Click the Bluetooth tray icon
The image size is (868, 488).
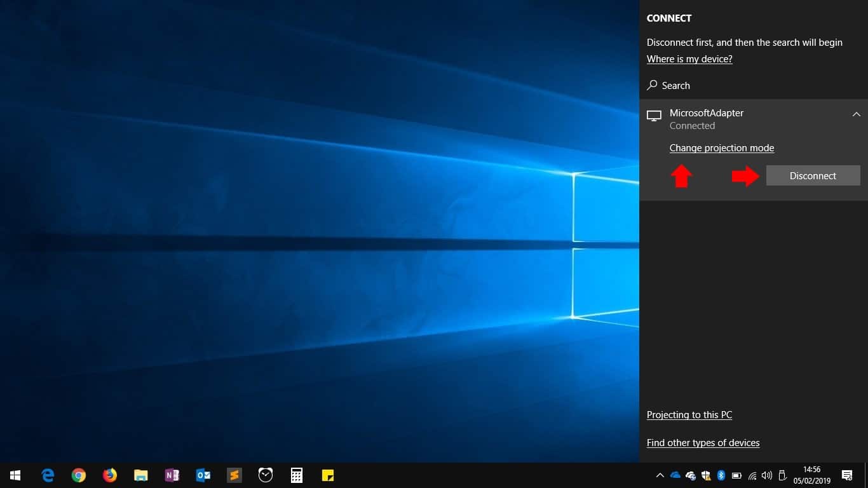(721, 475)
